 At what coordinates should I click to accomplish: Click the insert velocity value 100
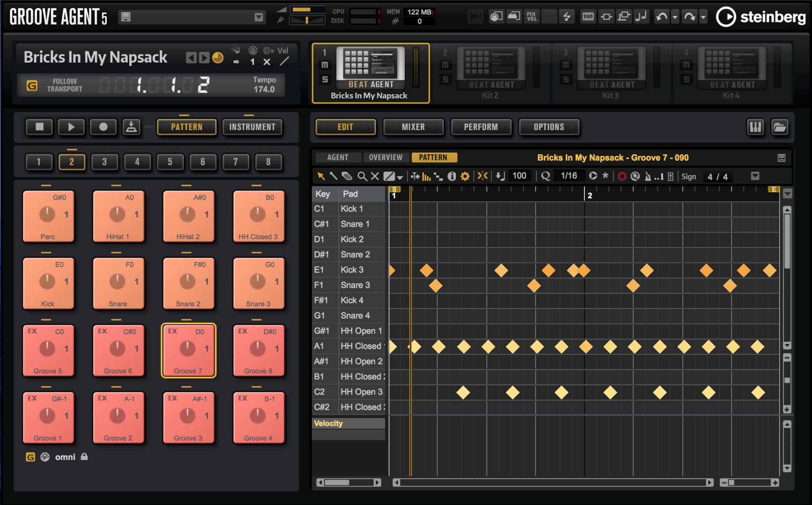click(x=519, y=176)
